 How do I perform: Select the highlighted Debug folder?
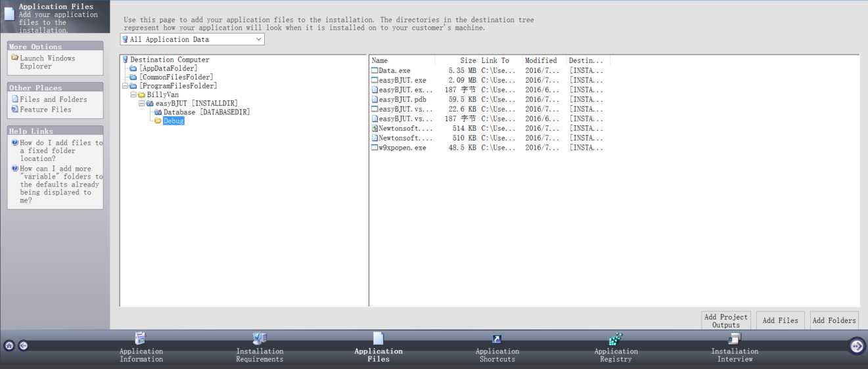tap(173, 121)
